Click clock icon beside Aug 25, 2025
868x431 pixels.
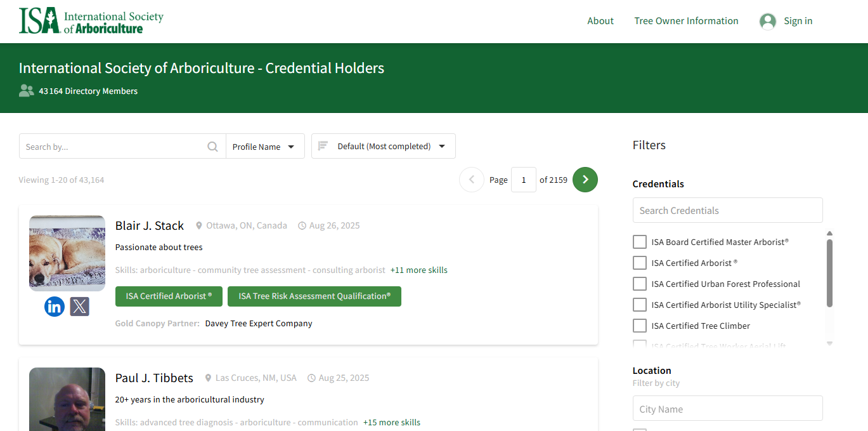point(311,378)
